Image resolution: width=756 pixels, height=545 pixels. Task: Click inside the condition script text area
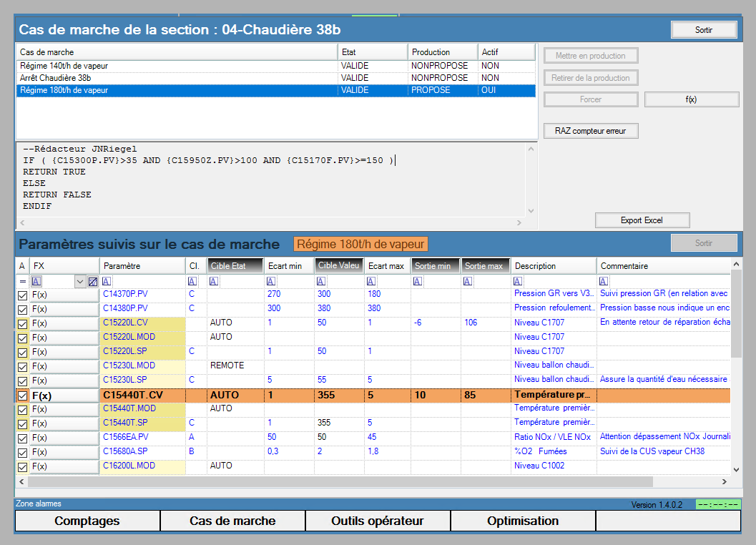click(x=271, y=180)
